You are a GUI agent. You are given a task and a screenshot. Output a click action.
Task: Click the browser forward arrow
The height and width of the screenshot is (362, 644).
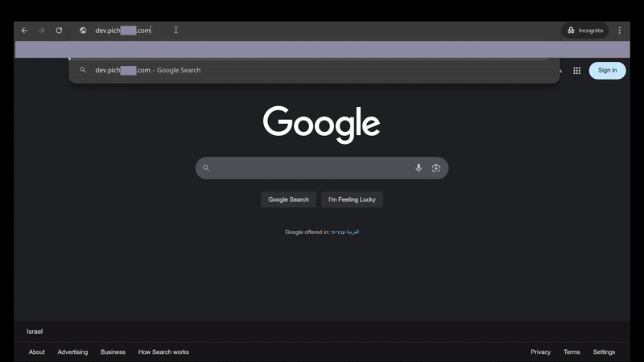tap(42, 31)
